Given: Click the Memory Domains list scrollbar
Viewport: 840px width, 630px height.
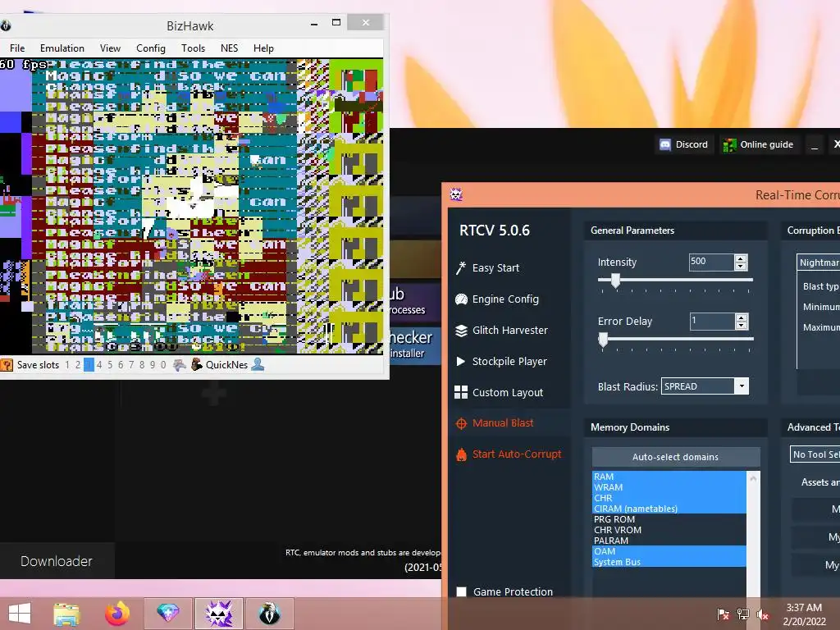Looking at the screenshot, I should (x=753, y=536).
